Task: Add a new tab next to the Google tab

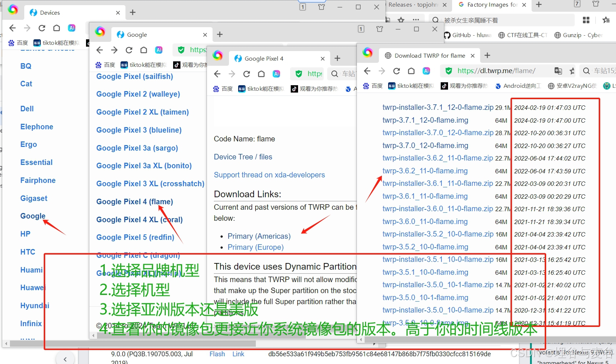Action: [220, 35]
